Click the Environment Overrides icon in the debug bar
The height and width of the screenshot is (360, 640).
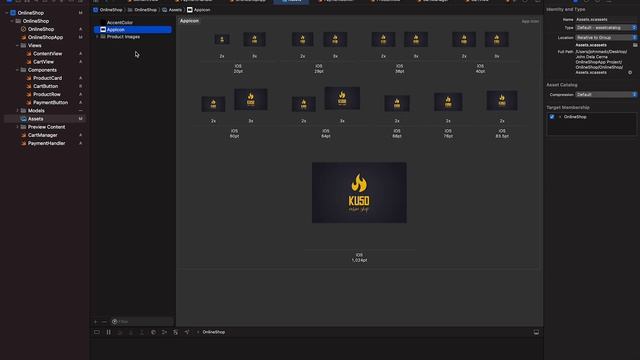click(176, 332)
